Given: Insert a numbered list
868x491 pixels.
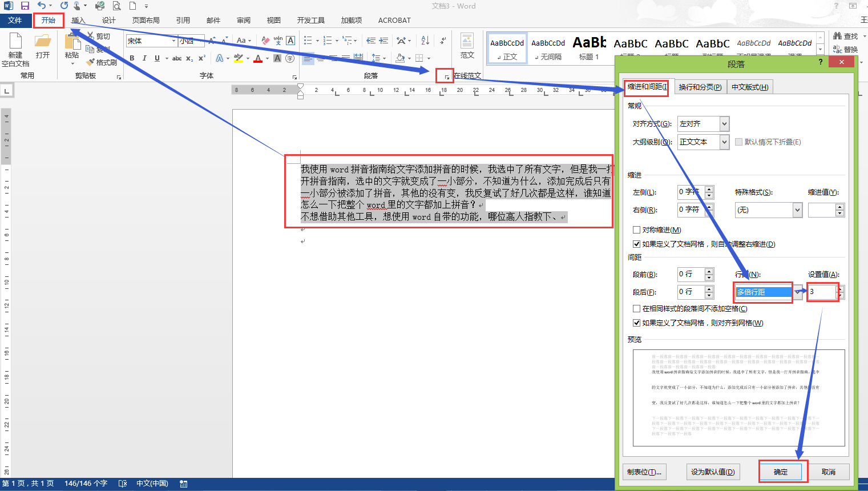Looking at the screenshot, I should (328, 41).
